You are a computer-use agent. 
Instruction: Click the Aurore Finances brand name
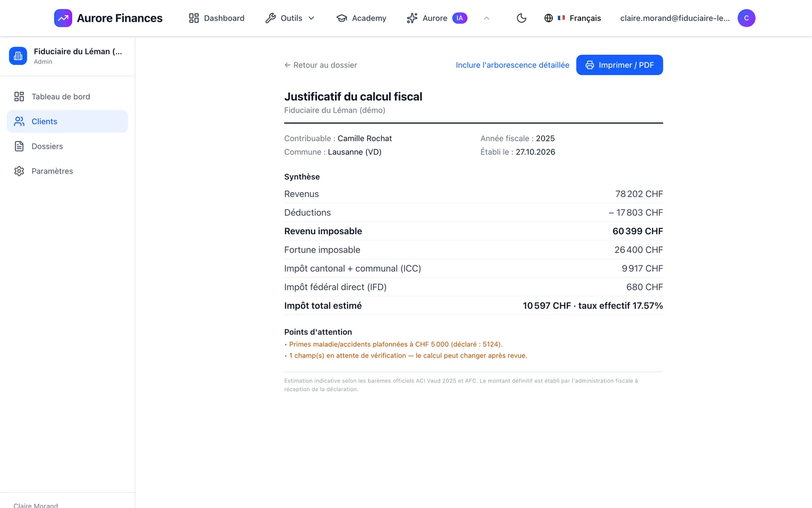120,18
